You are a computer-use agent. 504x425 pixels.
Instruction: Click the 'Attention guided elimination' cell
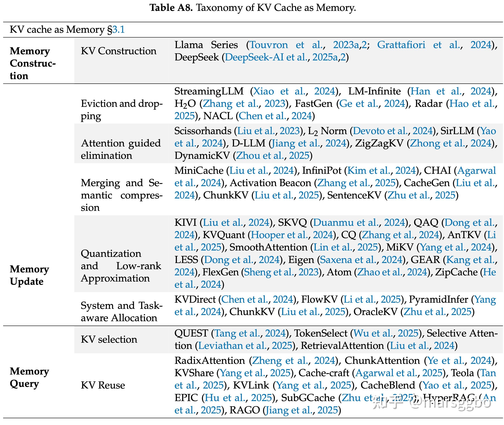pyautogui.click(x=121, y=150)
